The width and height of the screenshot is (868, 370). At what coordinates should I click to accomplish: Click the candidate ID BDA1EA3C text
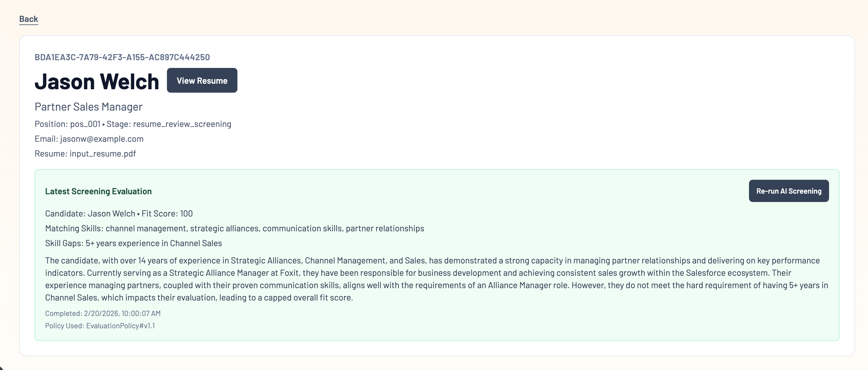coord(122,57)
